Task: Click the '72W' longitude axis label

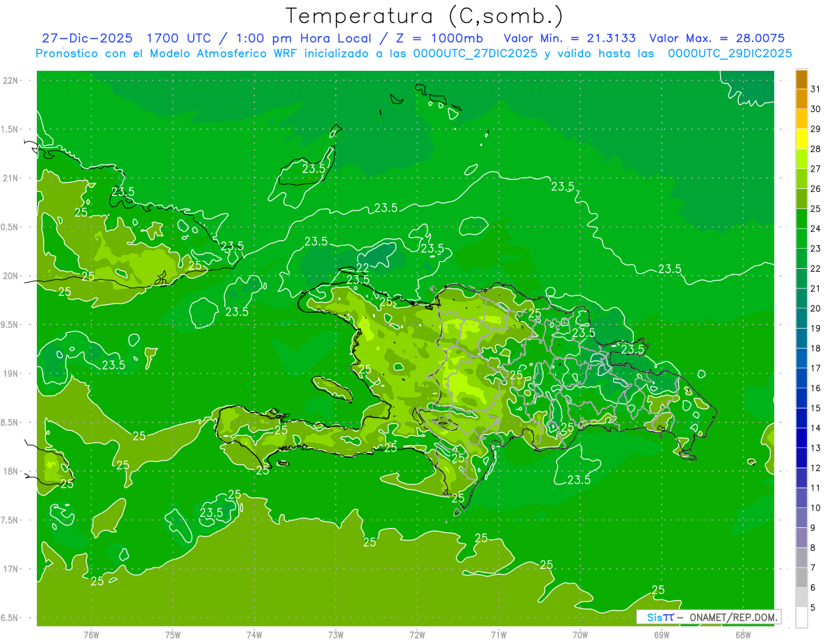Action: 417,634
